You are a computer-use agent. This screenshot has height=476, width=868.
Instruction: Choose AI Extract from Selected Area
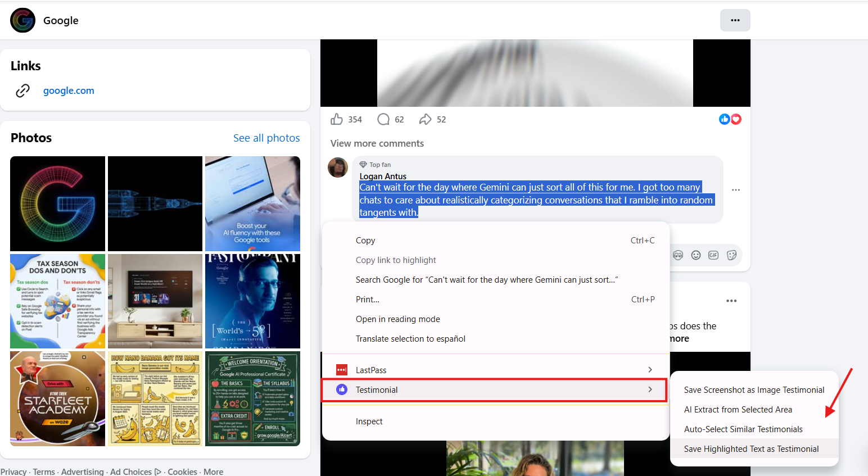click(x=738, y=410)
